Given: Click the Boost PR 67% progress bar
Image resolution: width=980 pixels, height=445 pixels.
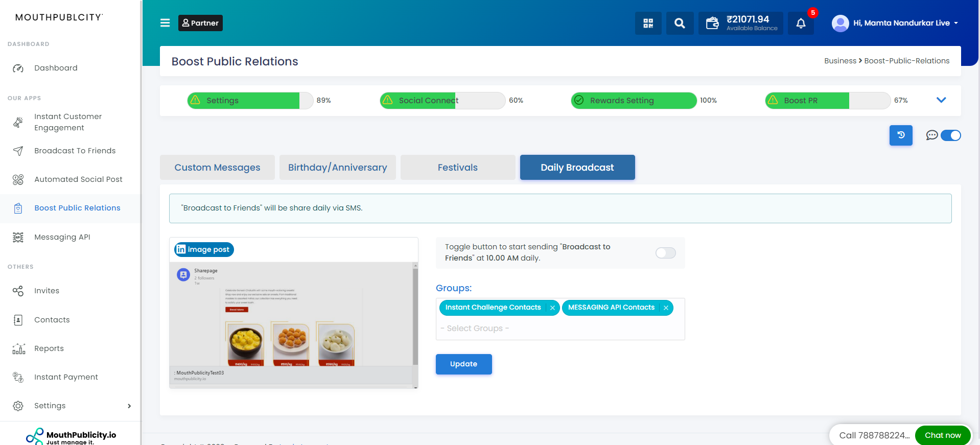Looking at the screenshot, I should point(828,100).
